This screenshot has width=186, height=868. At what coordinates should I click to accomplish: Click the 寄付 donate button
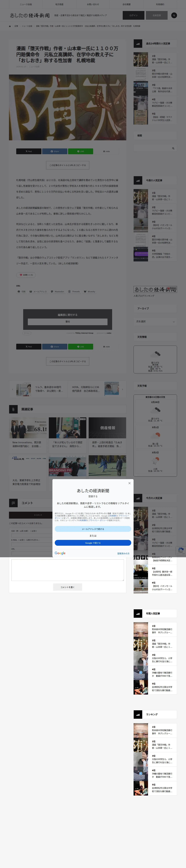[68, 322]
